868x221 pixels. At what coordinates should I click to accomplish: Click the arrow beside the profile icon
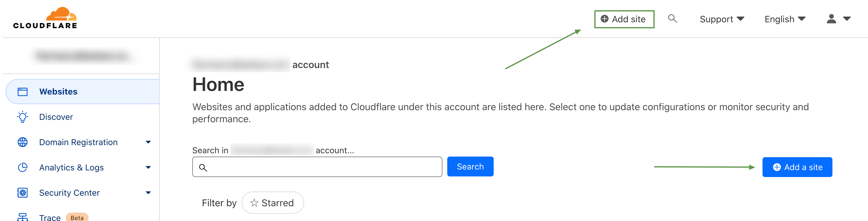pos(847,19)
